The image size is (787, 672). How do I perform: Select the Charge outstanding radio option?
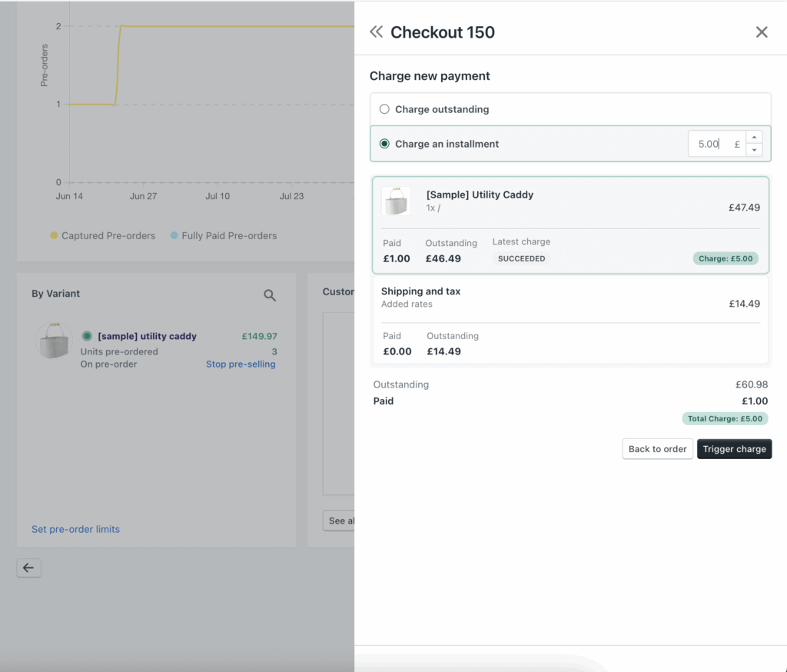(x=384, y=109)
